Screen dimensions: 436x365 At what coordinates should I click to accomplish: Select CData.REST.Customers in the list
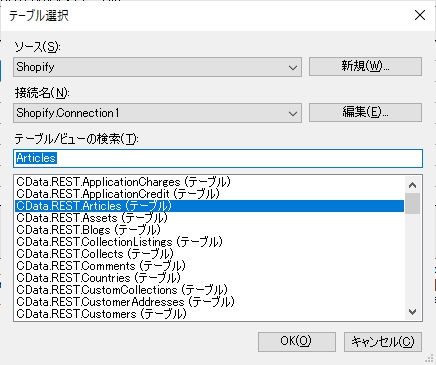[x=209, y=314]
